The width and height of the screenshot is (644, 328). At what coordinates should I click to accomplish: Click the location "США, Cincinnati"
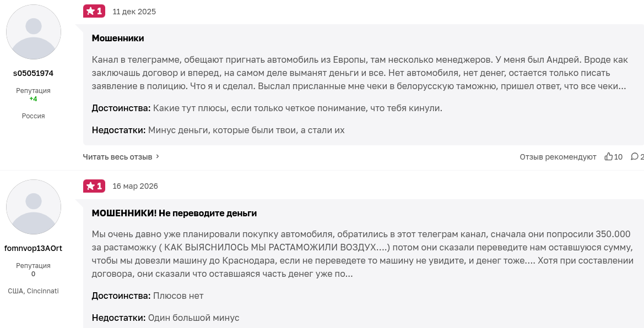[33, 291]
